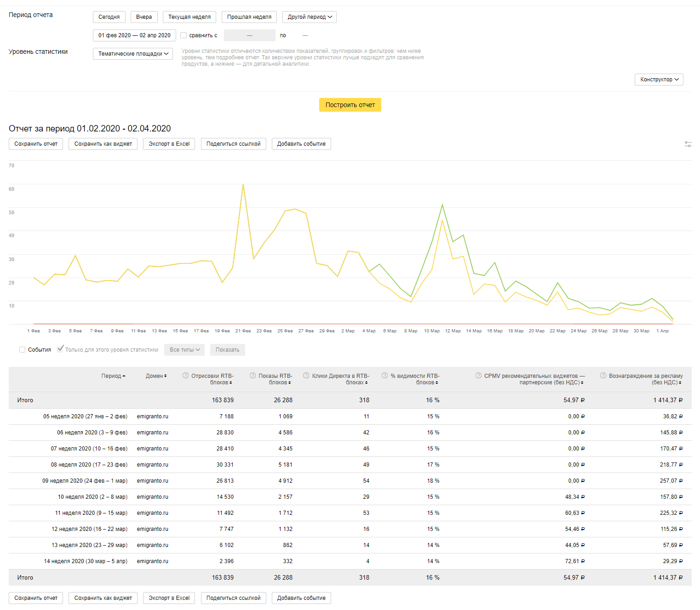Click help icon beside CPMV column header
This screenshot has width=700, height=610.
click(x=478, y=376)
